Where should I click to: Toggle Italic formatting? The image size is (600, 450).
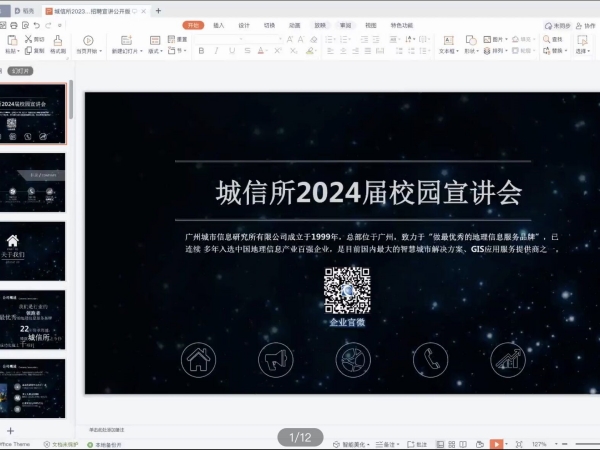tap(217, 51)
